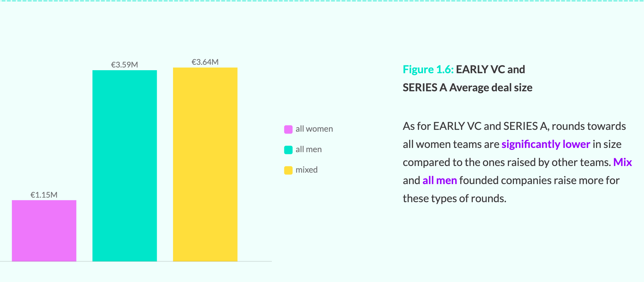Click the €3.59M value label

coord(125,65)
